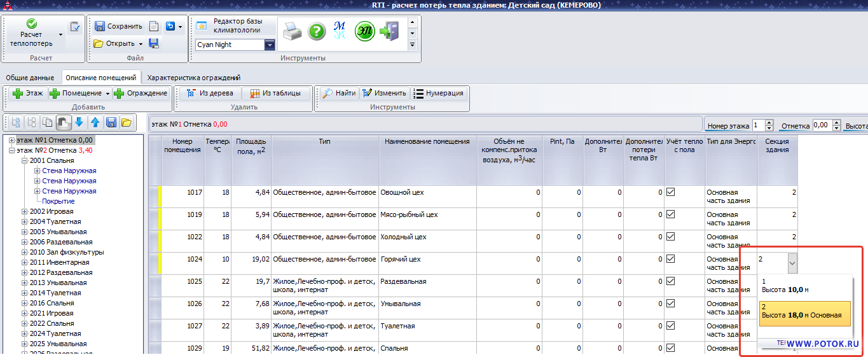Click the expand-tree icon in tree toolbar
Viewport: 868px width, 357px height.
[15, 122]
